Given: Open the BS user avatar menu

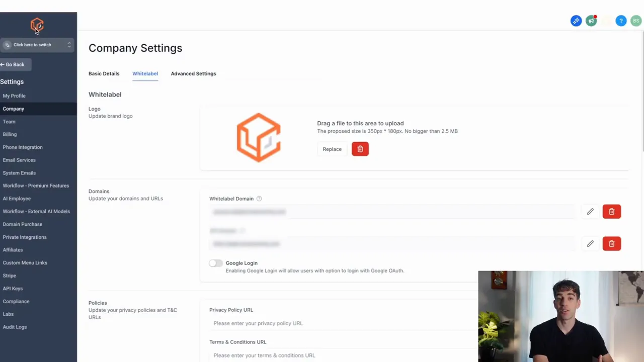Looking at the screenshot, I should pos(636,21).
